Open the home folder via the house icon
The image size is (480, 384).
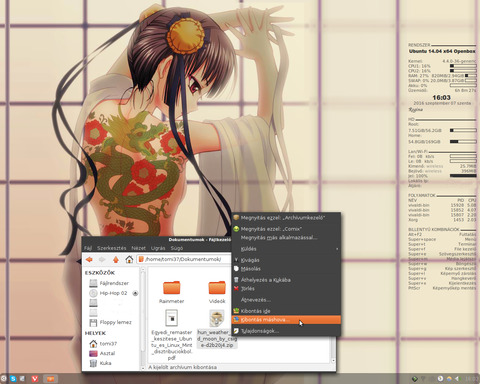(129, 259)
